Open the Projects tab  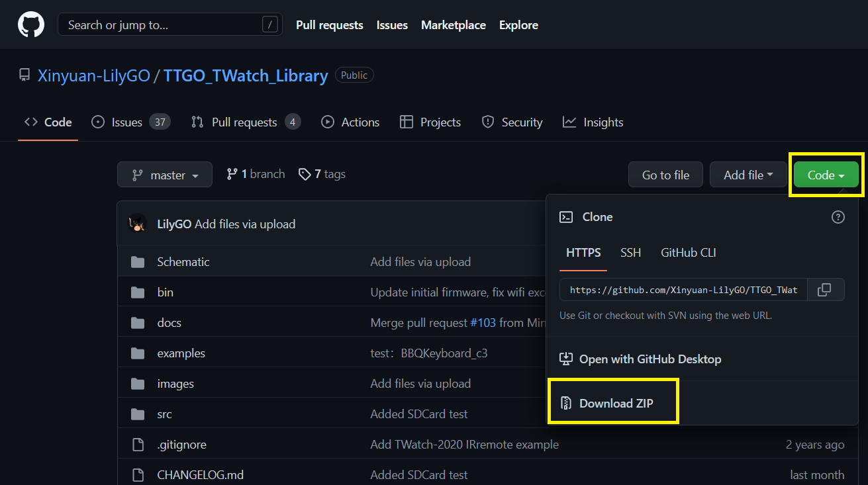tap(430, 122)
